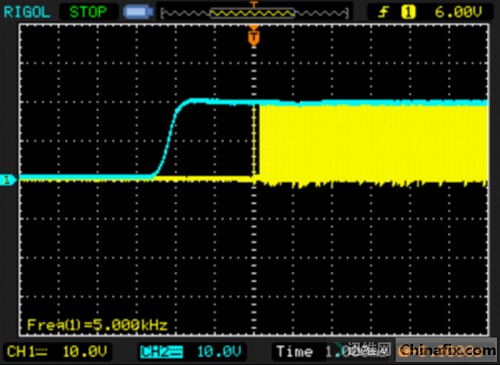Image resolution: width=500 pixels, height=365 pixels.
Task: Select the yellow trigger source channel 1 badge
Action: coord(408,12)
